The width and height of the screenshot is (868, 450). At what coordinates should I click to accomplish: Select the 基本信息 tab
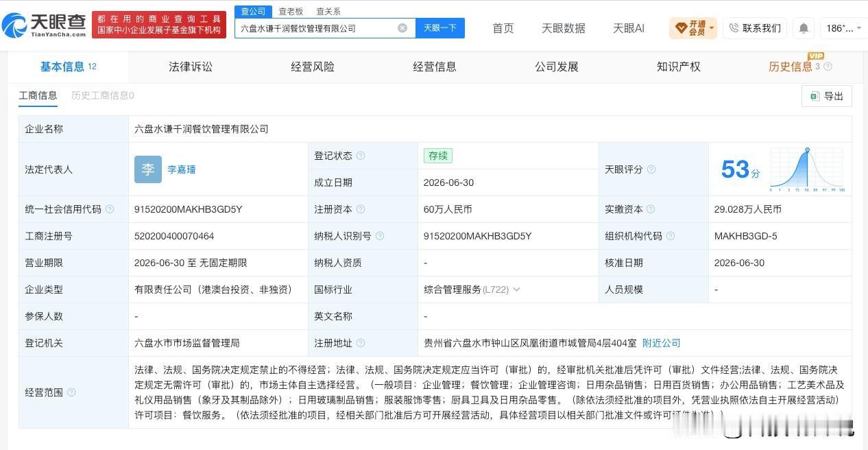pos(68,67)
